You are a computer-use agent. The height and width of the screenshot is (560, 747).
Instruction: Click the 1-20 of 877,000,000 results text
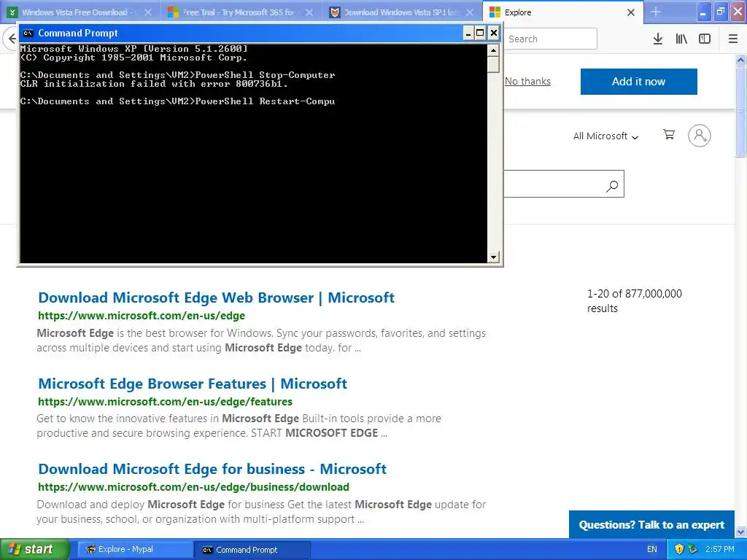634,301
